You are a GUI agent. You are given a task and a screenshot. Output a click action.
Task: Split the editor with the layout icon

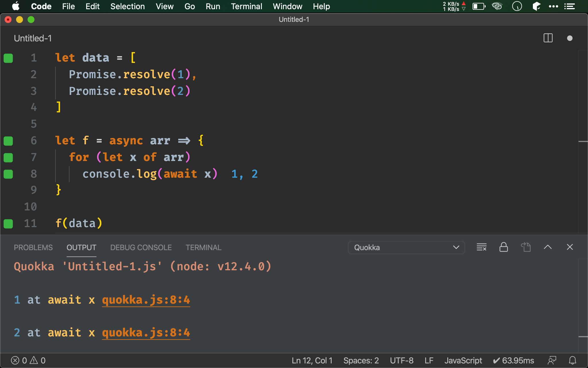pyautogui.click(x=548, y=38)
